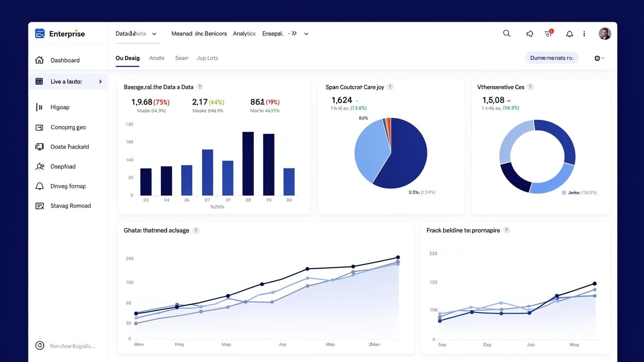
Task: Click help icon beside Span Coutcrat Care joy
Action: click(x=390, y=87)
